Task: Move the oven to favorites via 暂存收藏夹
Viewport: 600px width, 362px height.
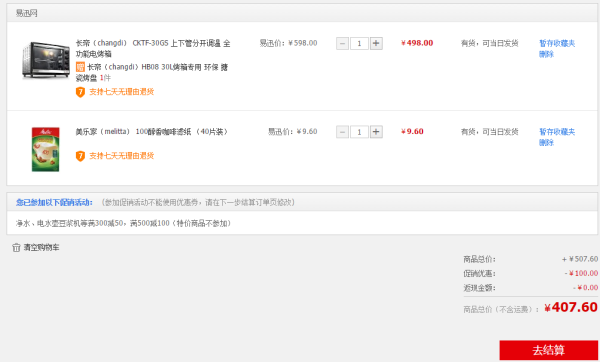Action: [557, 43]
